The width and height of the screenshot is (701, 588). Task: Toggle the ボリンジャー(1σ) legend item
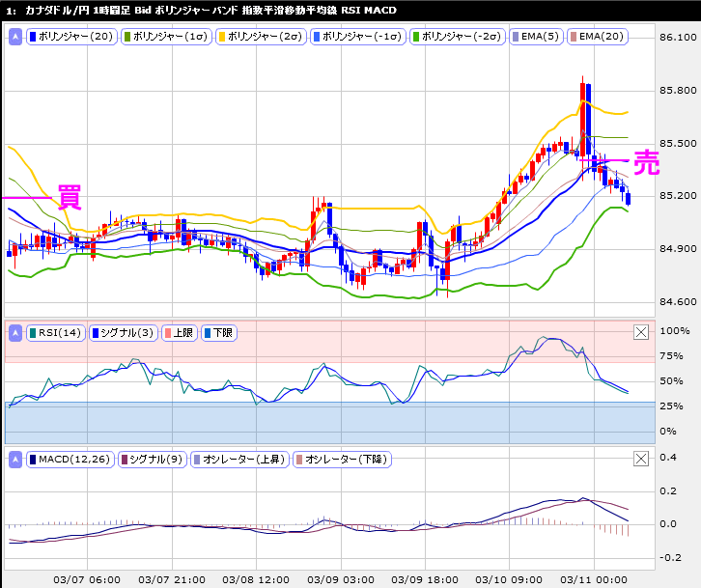[x=168, y=37]
